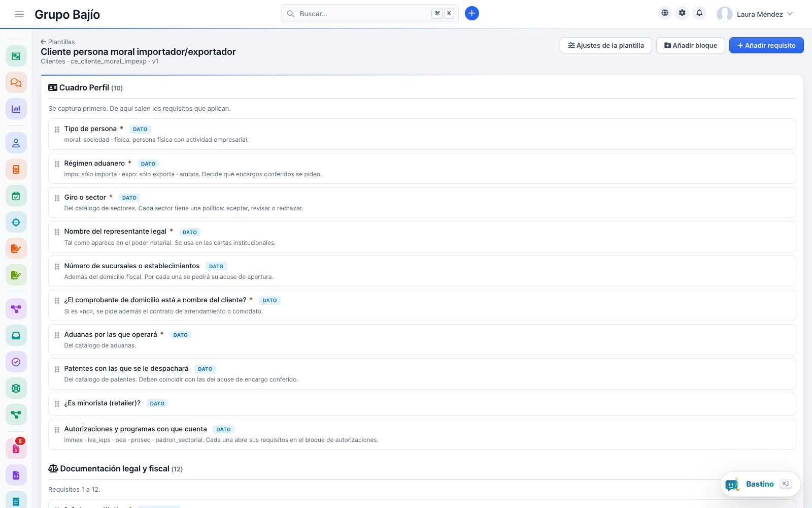
Task: Open the hamburger menu beside Grupo Bajío
Action: [x=19, y=14]
